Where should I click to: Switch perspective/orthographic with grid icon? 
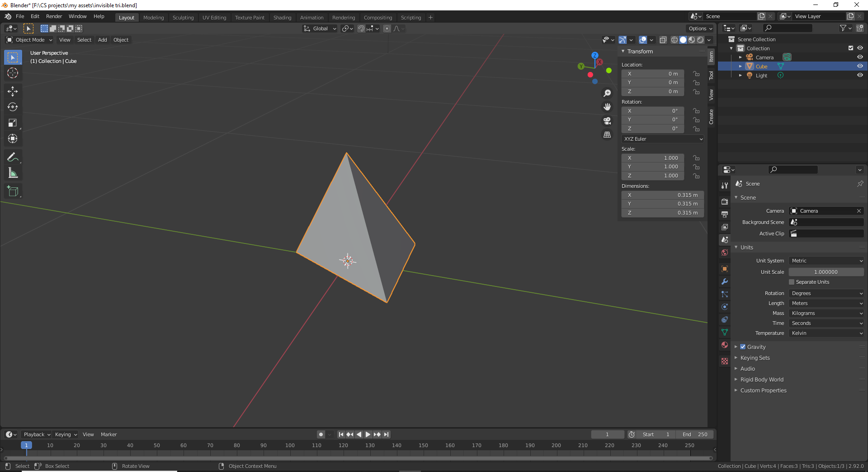point(607,135)
